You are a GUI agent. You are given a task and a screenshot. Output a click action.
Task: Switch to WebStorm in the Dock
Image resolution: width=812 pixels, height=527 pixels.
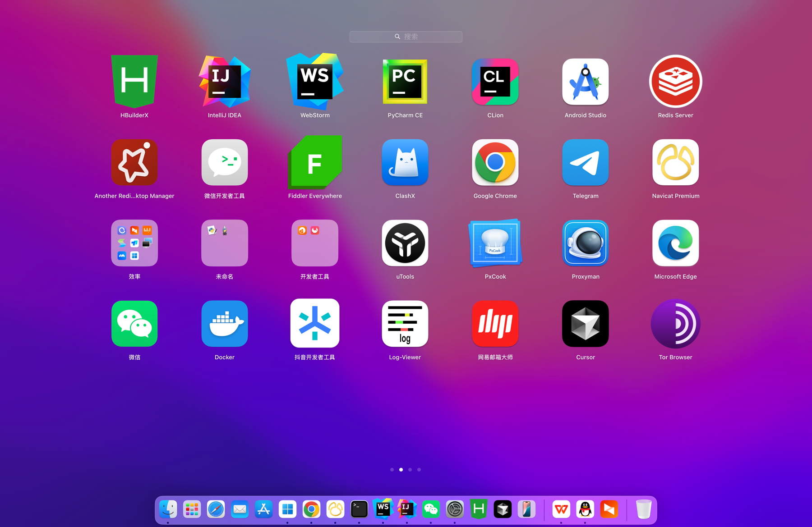point(383,509)
